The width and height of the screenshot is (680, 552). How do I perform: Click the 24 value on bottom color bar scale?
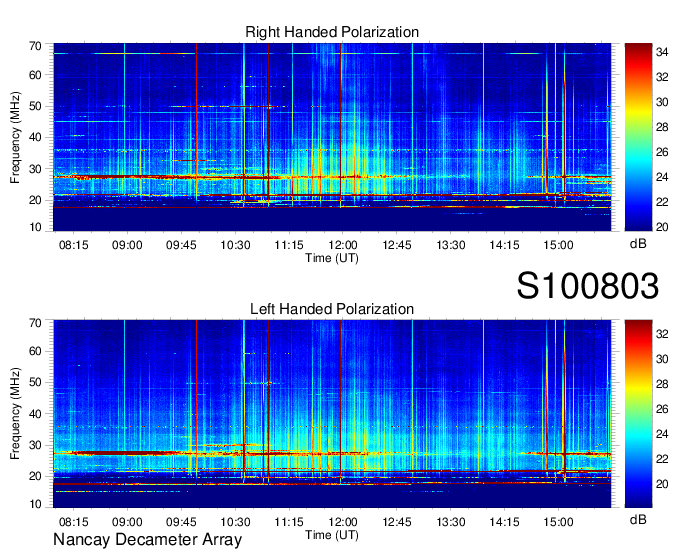point(662,434)
